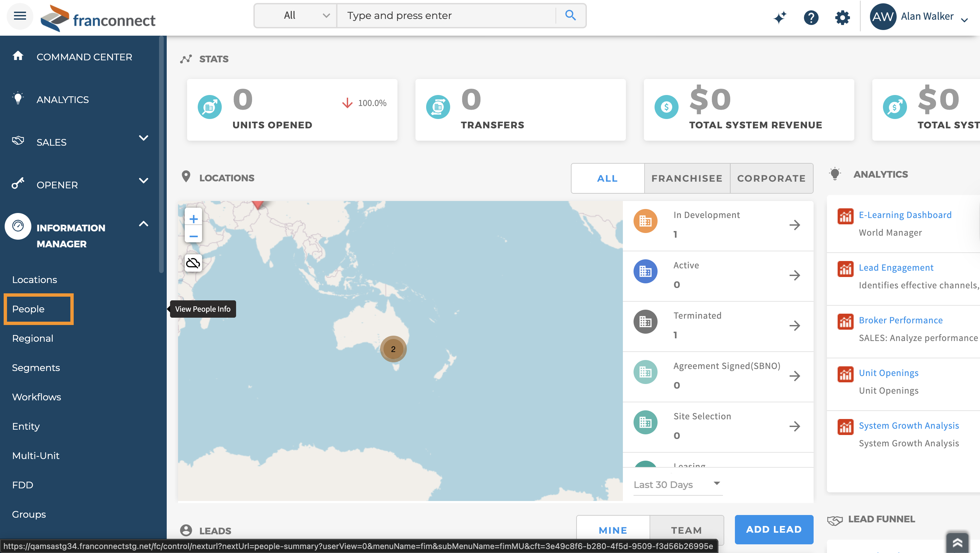Screen dimensions: 980x553
Task: Click the hamburger menu icon
Action: point(20,16)
